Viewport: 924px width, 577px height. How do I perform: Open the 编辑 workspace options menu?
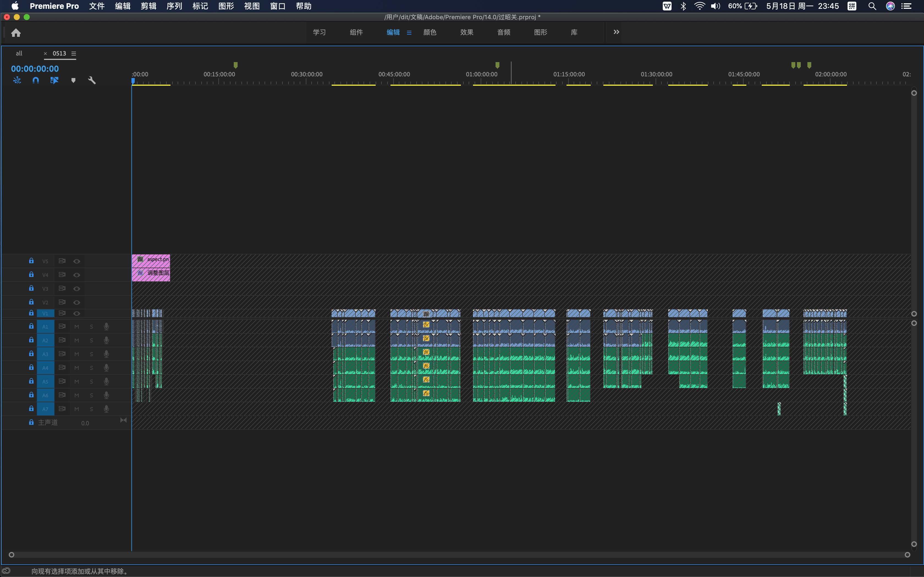[409, 33]
